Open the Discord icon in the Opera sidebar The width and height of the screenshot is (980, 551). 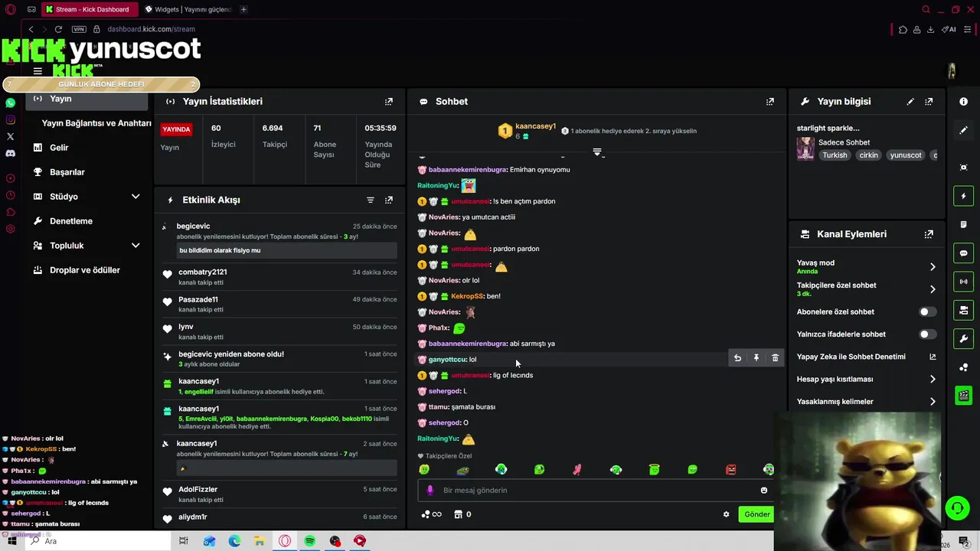(11, 153)
